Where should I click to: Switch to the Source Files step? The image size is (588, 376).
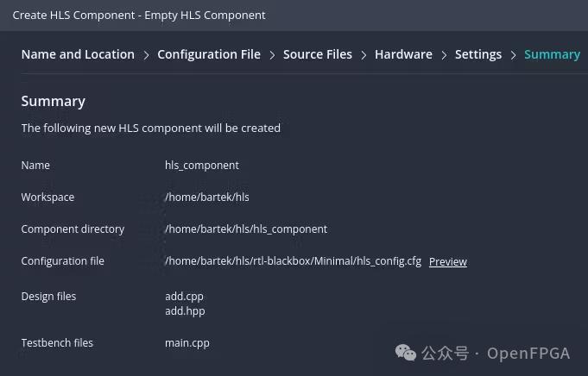point(317,54)
